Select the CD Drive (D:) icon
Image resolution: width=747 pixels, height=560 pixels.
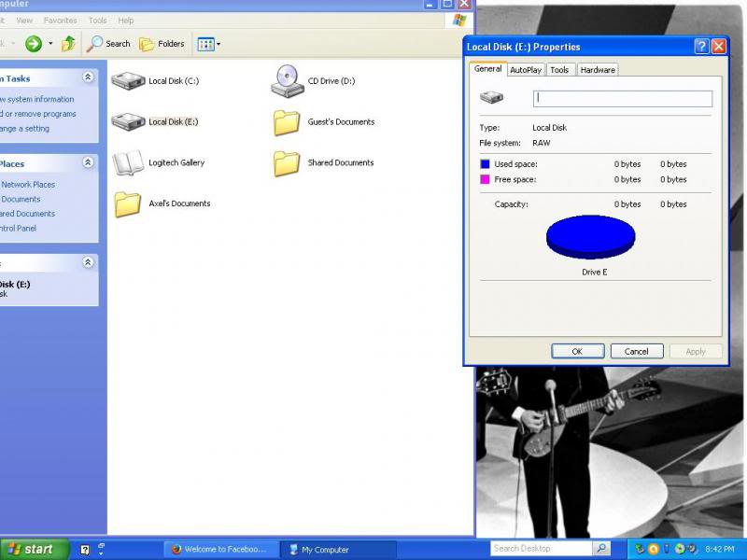coord(288,81)
